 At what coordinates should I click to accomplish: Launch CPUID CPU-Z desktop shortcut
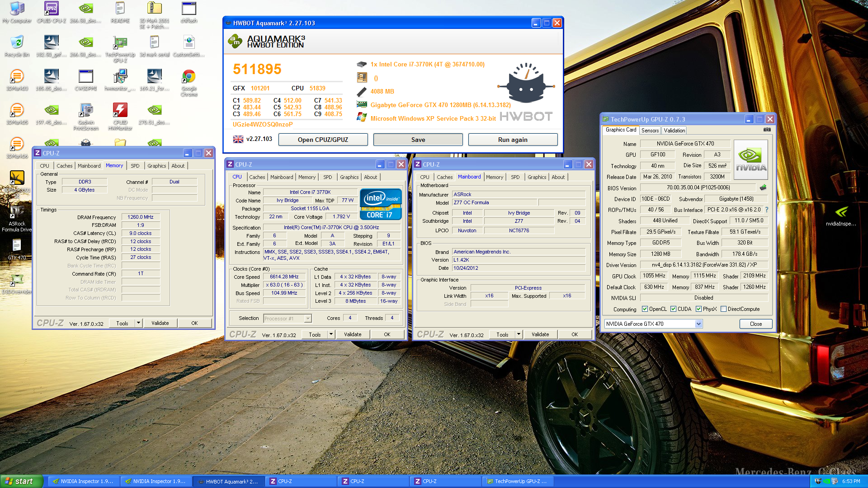(x=51, y=12)
